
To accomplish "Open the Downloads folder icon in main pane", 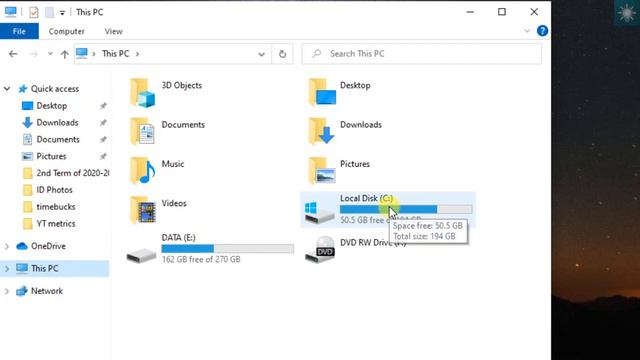I will (322, 131).
